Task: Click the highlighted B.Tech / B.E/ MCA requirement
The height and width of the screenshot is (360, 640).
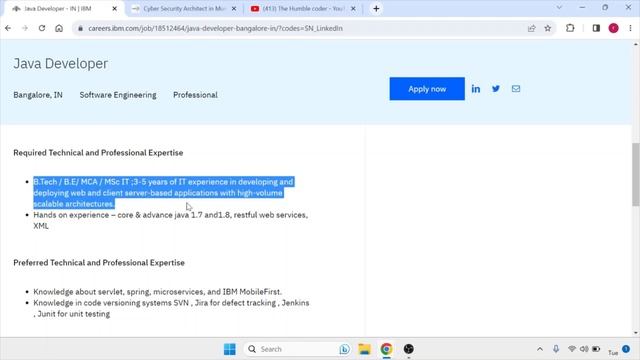Action: 163,193
